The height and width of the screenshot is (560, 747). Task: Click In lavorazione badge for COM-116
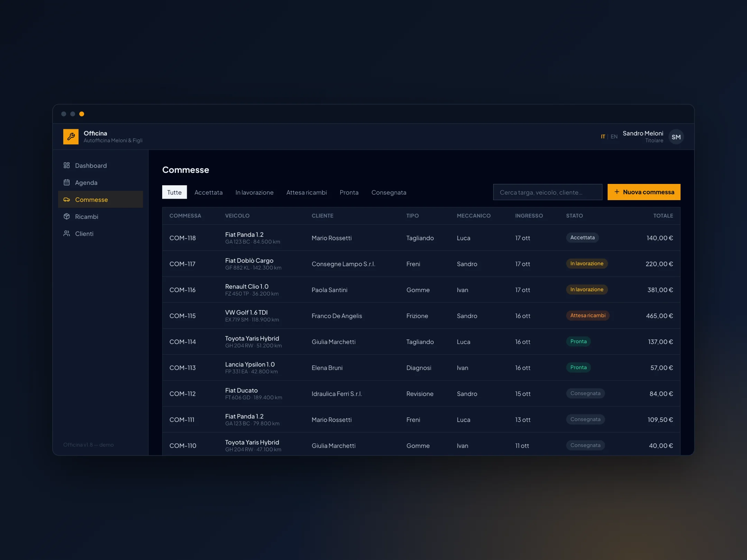587,289
